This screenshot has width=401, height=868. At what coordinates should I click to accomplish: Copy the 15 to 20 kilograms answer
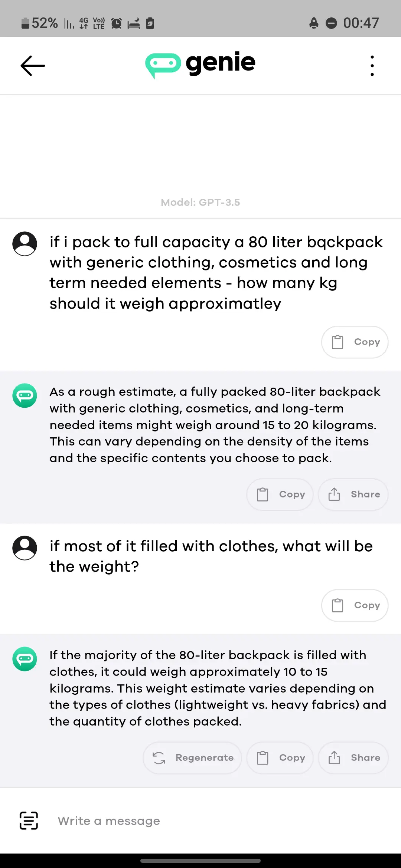(280, 494)
